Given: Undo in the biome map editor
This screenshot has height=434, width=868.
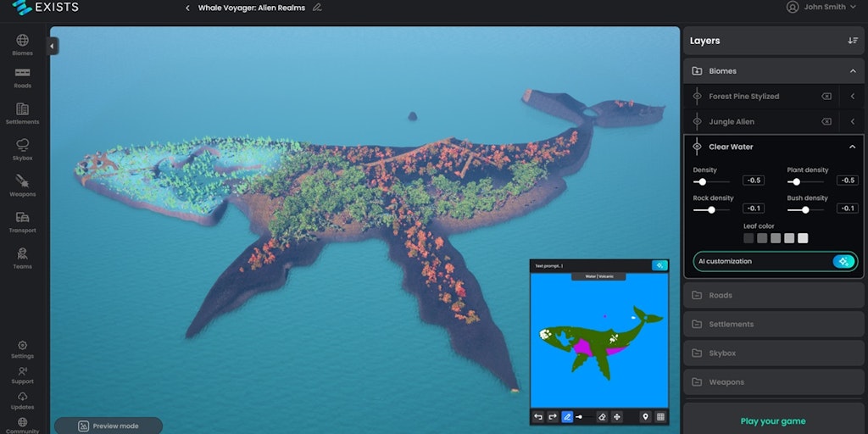Looking at the screenshot, I should pyautogui.click(x=538, y=417).
